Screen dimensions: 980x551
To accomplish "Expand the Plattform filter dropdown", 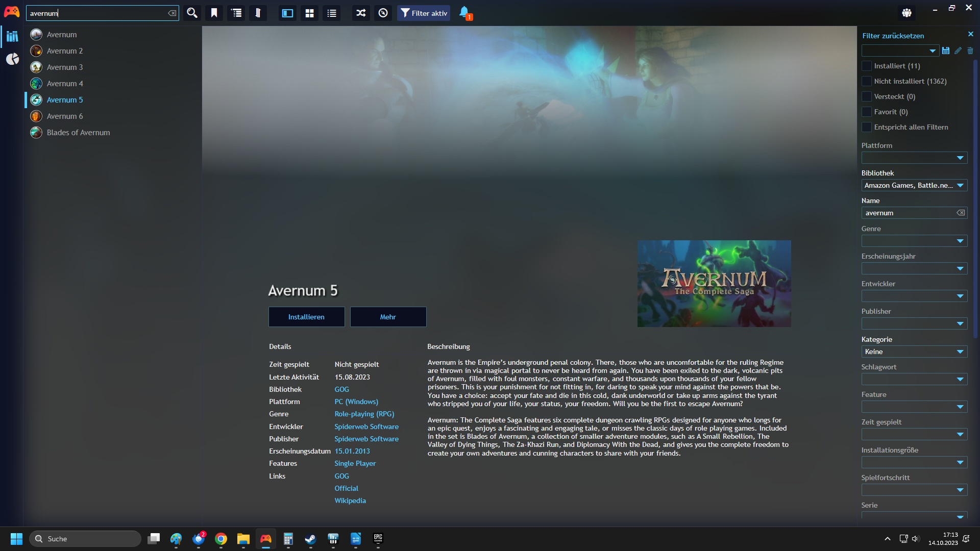I will point(960,158).
